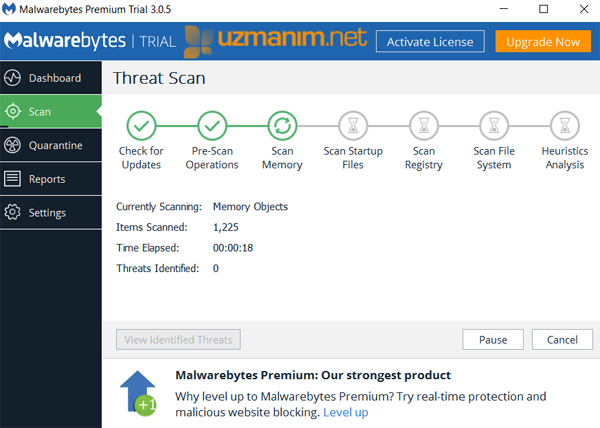The width and height of the screenshot is (600, 428).
Task: Click the Scan Registry hourglass icon
Action: pos(424,125)
